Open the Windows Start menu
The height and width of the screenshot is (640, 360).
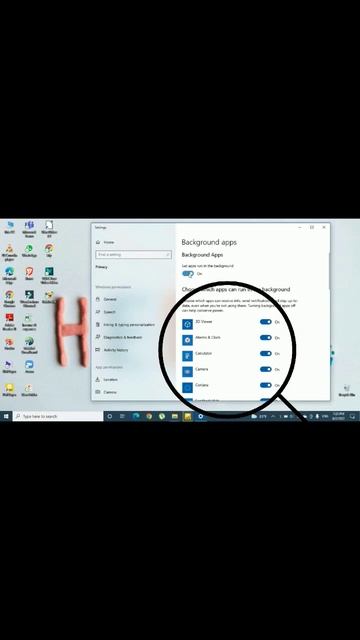6,416
